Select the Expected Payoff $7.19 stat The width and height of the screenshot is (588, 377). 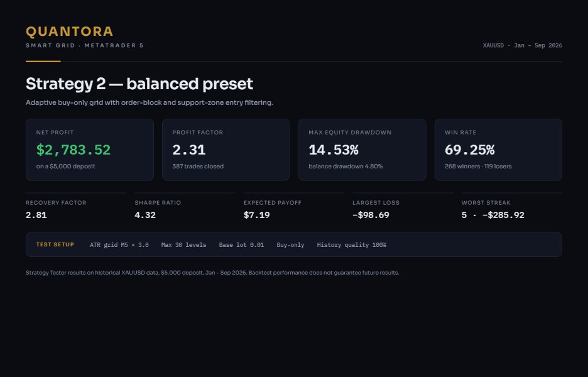tap(294, 207)
